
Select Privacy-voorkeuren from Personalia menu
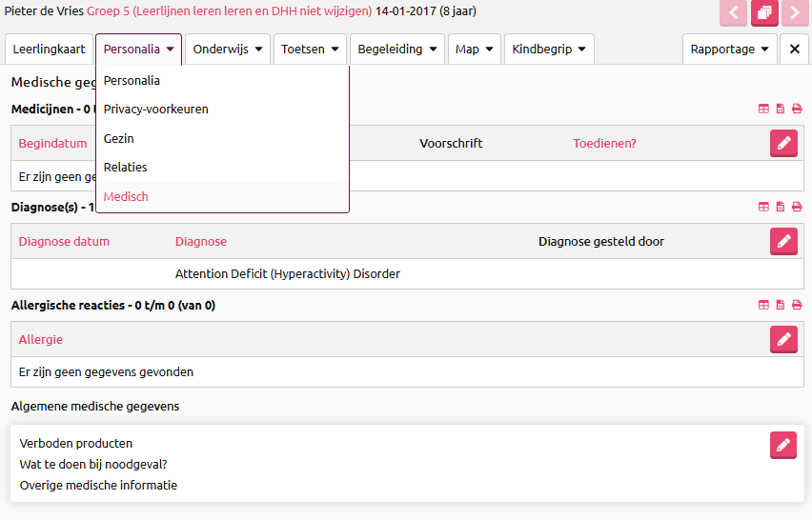tap(155, 110)
